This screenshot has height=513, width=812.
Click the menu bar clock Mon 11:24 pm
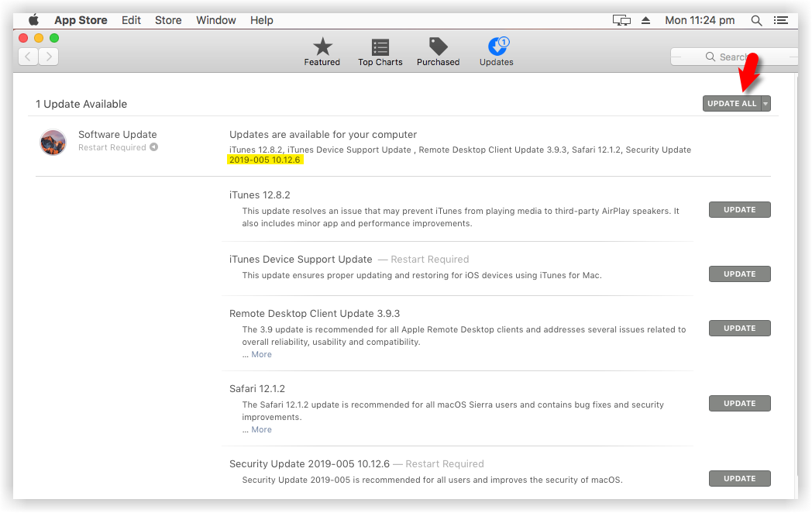click(x=700, y=20)
